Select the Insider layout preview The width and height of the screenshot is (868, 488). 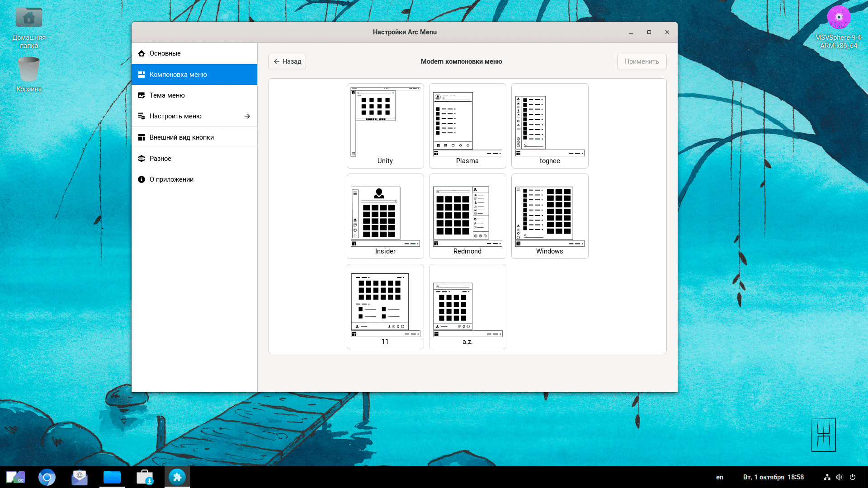point(385,216)
